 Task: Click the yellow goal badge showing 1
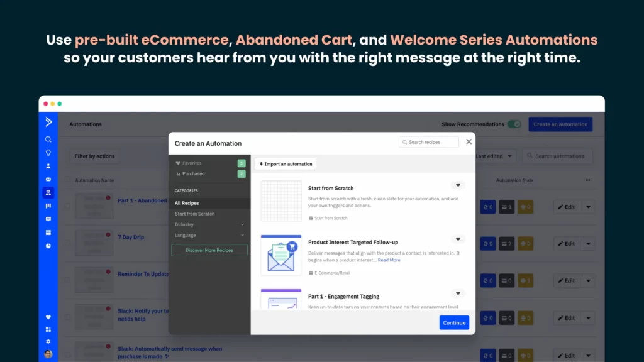tap(526, 281)
